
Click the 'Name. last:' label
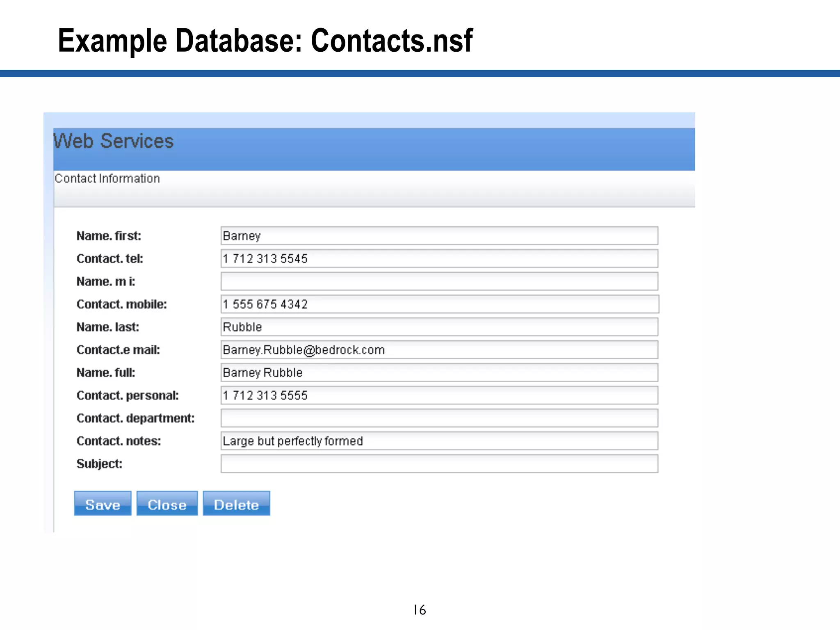[108, 327]
